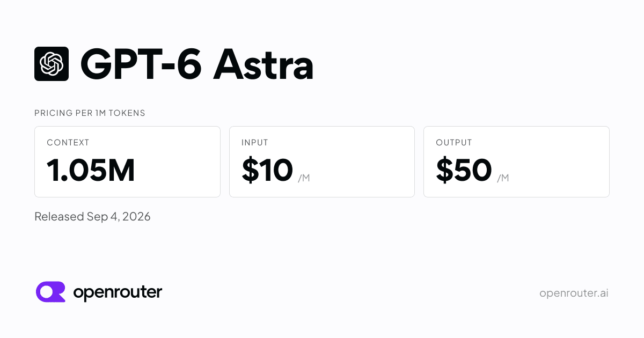The height and width of the screenshot is (338, 644).
Task: Click the Pricing per 1M tokens label
Action: tap(90, 113)
